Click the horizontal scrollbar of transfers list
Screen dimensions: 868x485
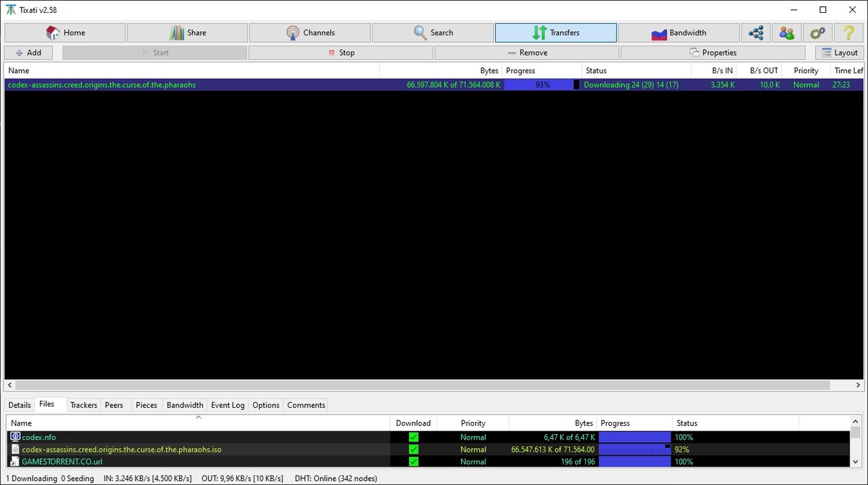pyautogui.click(x=422, y=385)
